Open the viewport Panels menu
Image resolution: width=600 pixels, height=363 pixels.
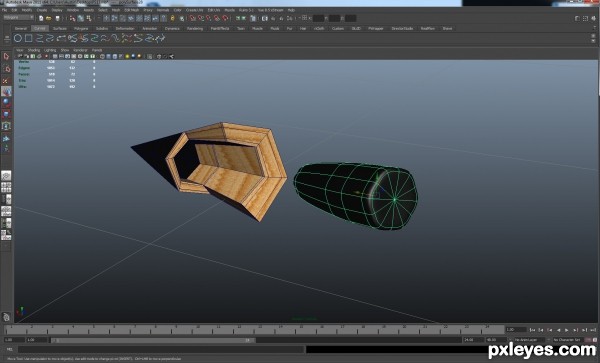(97, 50)
